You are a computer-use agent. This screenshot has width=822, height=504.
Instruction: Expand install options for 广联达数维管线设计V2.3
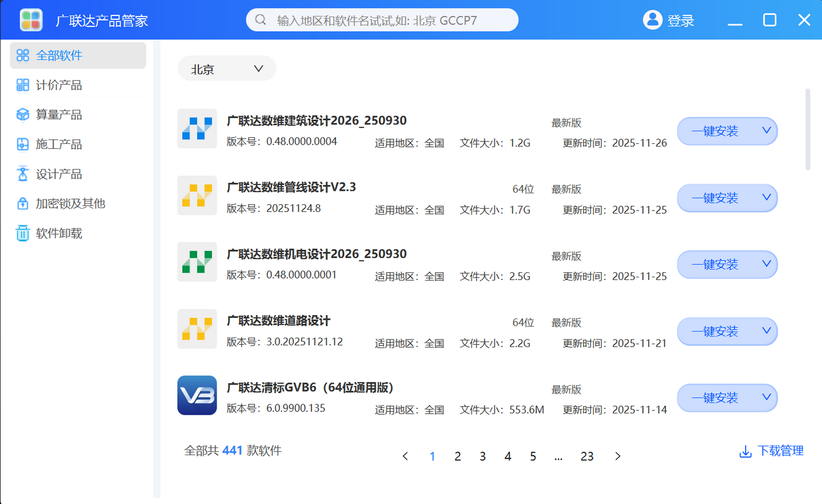point(766,198)
